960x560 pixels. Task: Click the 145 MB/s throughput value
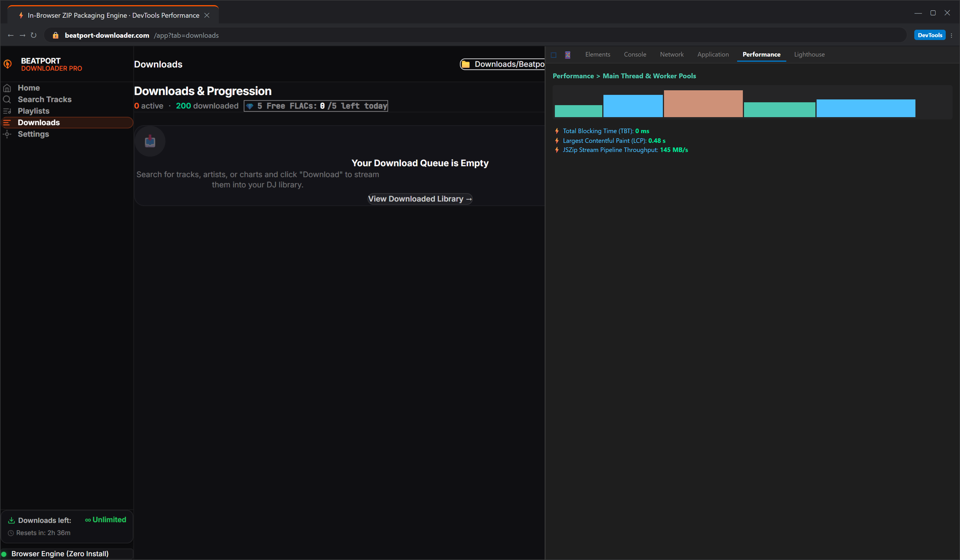674,150
